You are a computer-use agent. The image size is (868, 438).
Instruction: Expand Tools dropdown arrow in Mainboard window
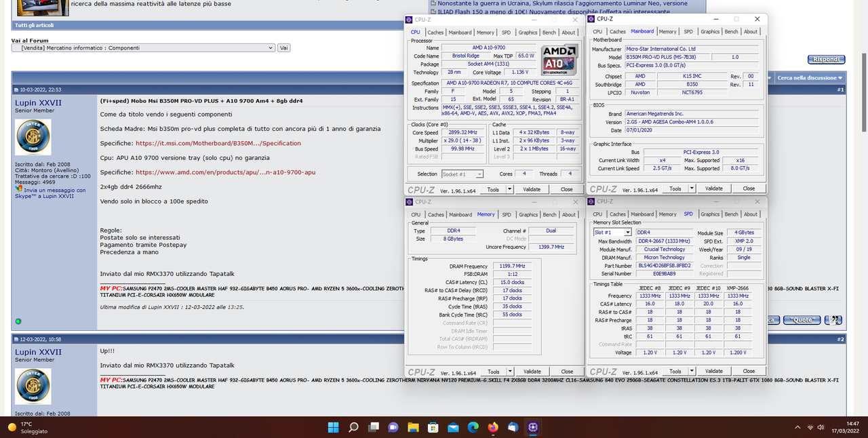click(x=692, y=188)
